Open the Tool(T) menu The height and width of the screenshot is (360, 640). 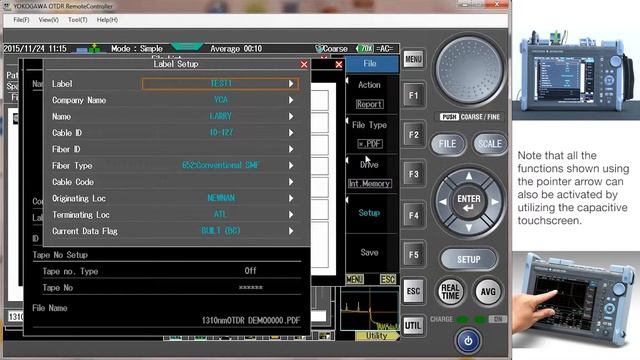pyautogui.click(x=78, y=20)
